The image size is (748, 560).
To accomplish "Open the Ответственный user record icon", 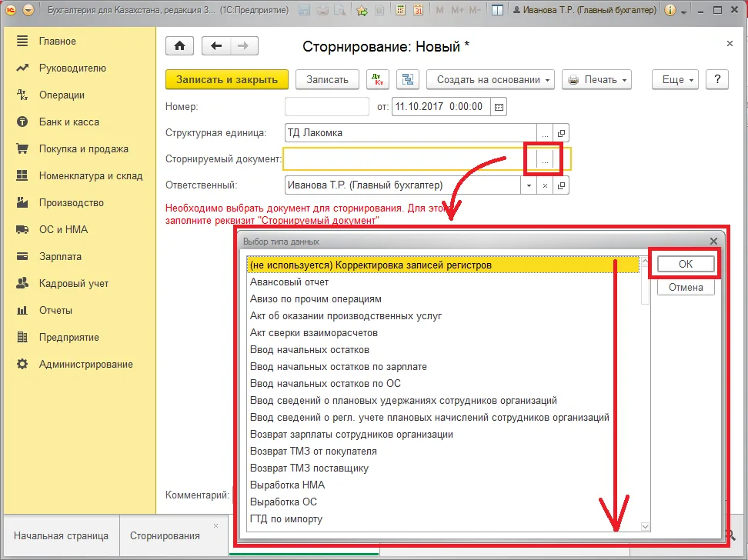I will pos(561,185).
